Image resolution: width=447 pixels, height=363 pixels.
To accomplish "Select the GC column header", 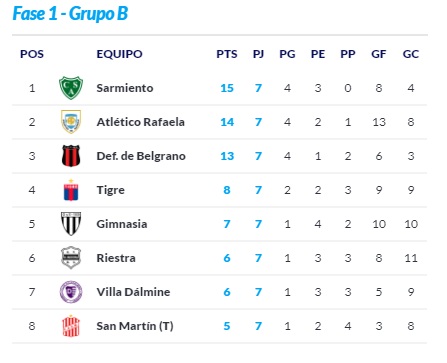I will [411, 54].
